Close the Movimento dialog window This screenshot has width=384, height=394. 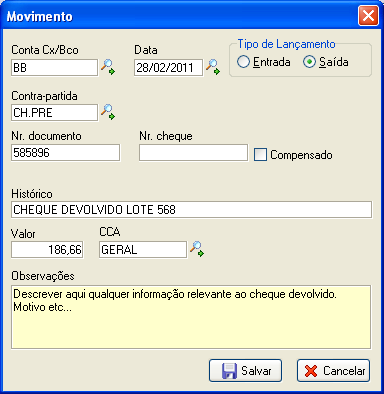(x=368, y=16)
